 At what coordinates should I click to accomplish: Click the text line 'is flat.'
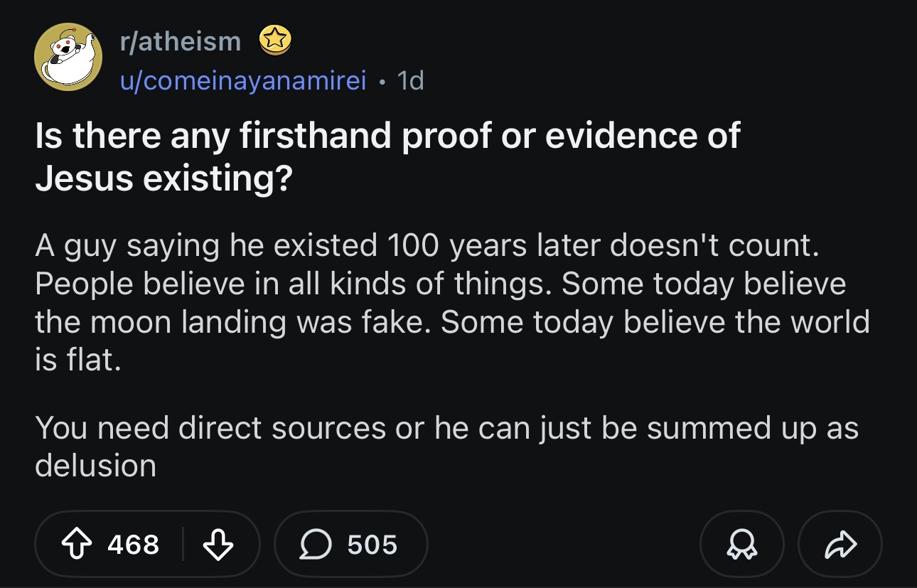[x=78, y=360]
